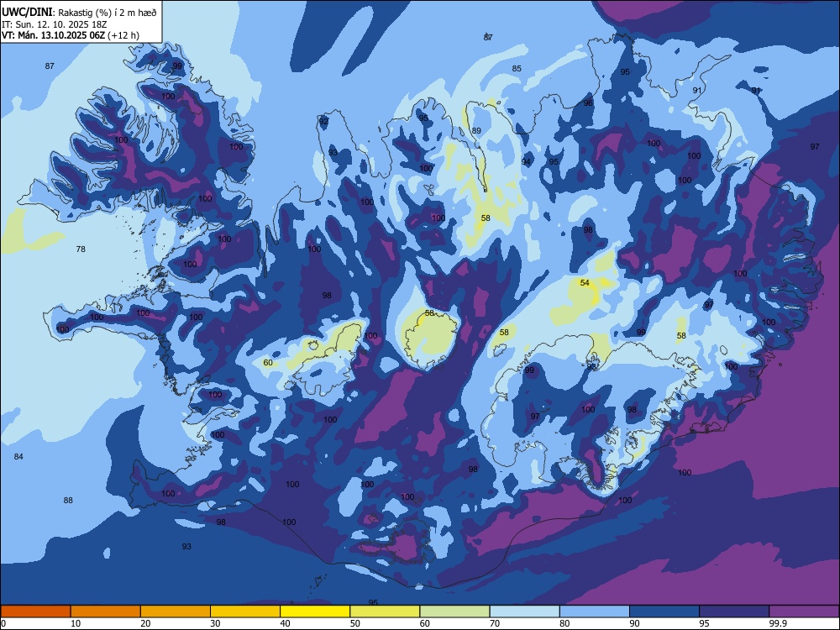Click the light blue 80–90 legend swatch
Screen dimensions: 840x630
595,612
